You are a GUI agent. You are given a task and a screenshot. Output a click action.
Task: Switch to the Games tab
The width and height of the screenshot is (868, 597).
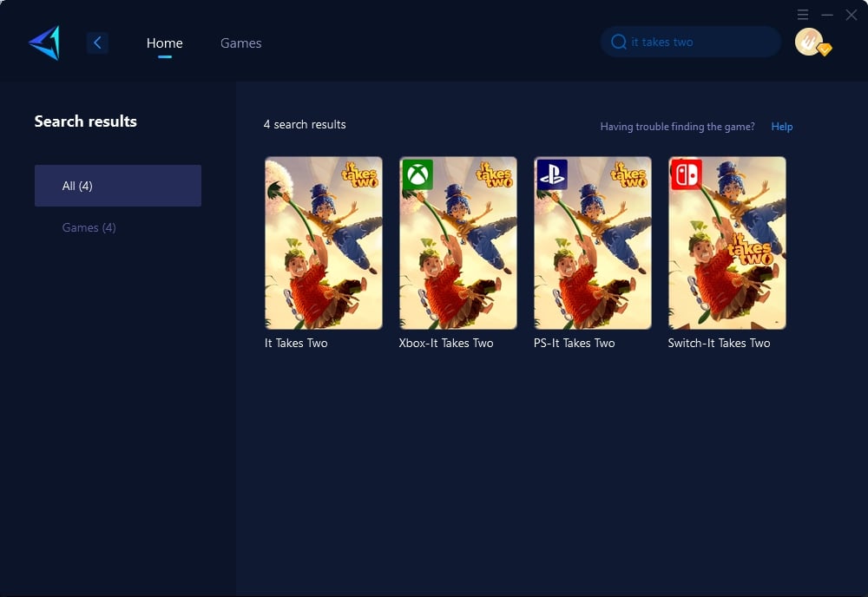[240, 43]
